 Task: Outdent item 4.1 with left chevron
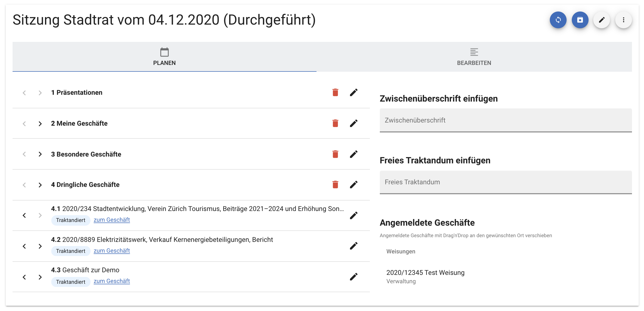(x=24, y=215)
